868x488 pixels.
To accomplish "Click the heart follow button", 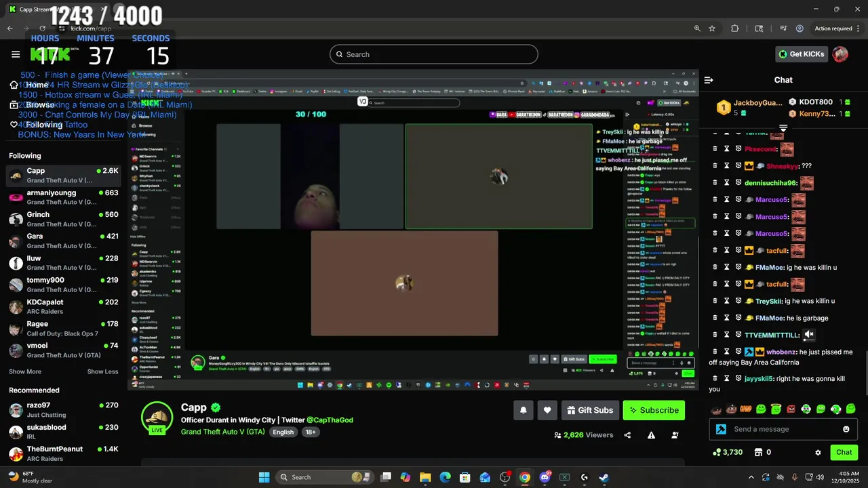I will 547,410.
